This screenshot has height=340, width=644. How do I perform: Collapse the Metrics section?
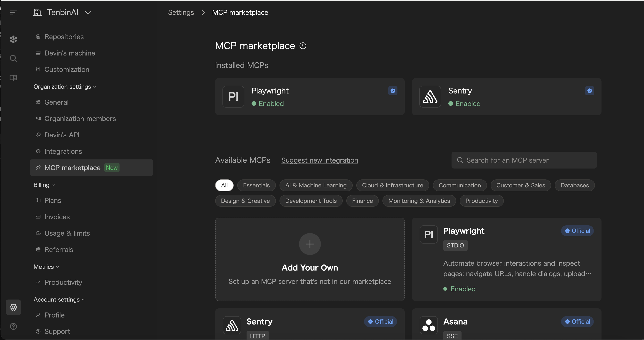[x=46, y=267]
